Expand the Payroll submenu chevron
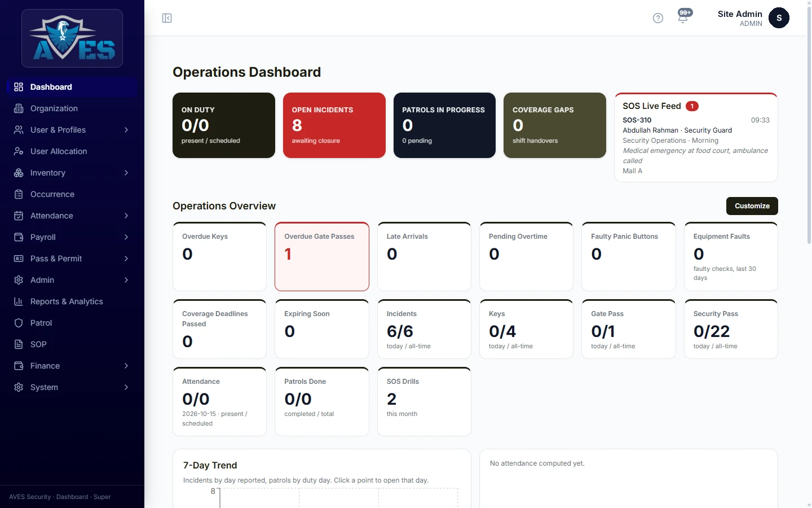 126,237
